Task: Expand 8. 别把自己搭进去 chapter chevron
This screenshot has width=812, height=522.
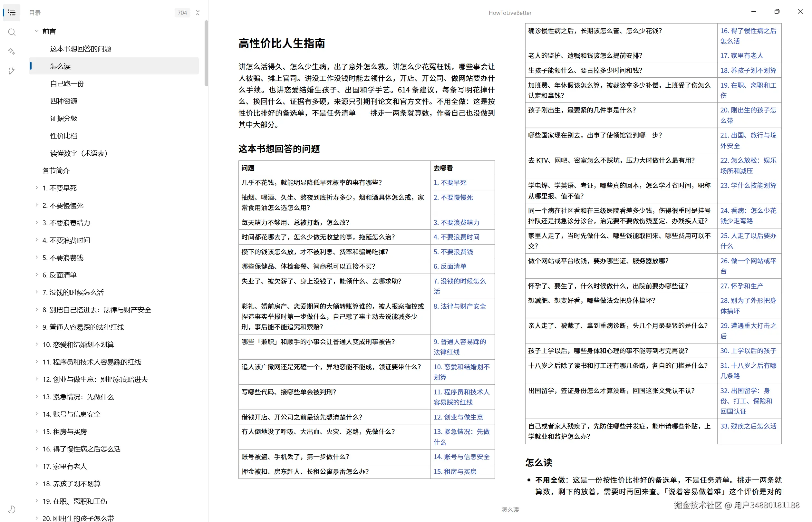Action: pos(37,309)
